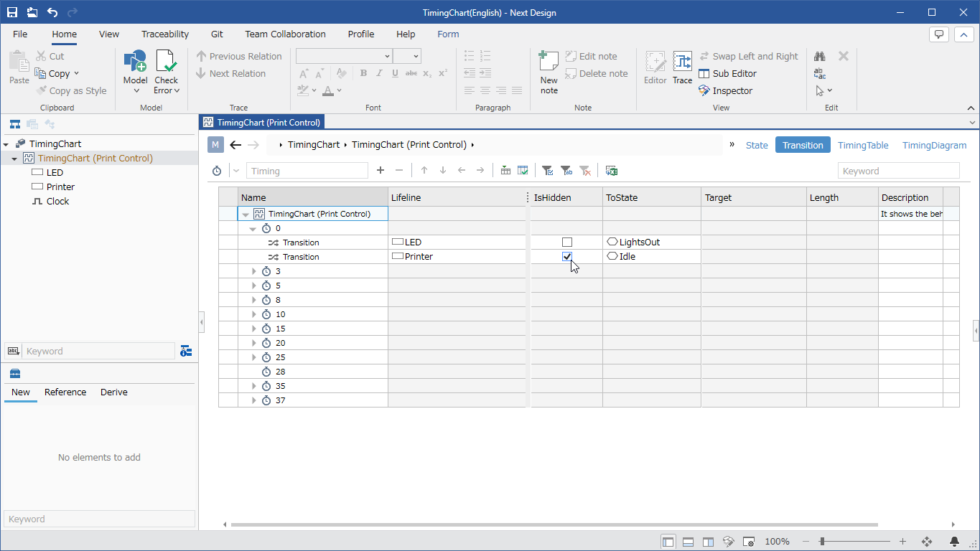Toggle the right pane layout button
Screen dimensions: 980x551
pos(709,542)
